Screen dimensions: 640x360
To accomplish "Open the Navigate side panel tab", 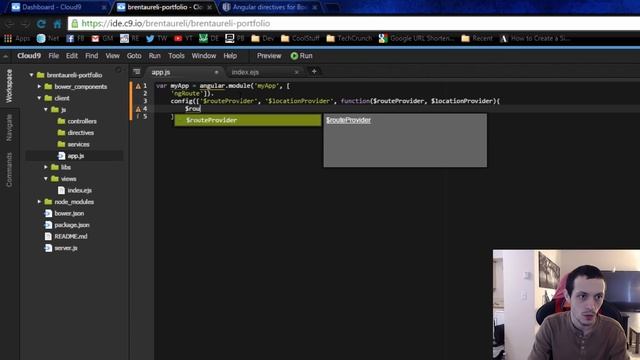I will click(x=9, y=128).
